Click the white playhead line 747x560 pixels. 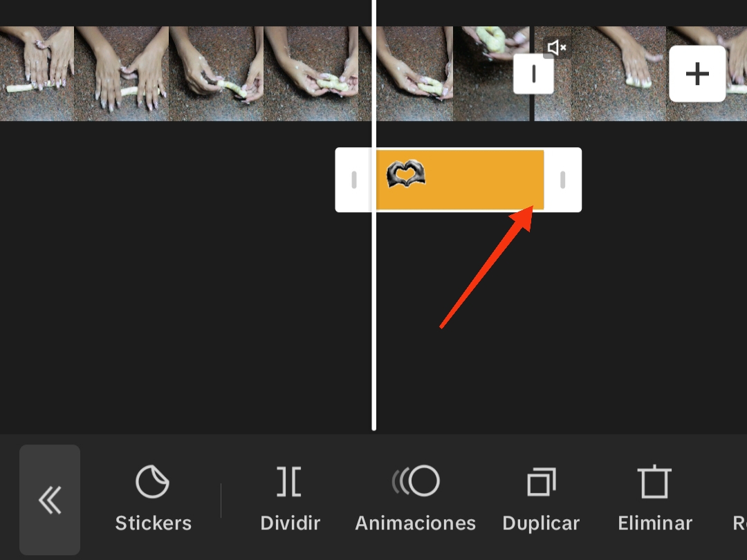point(374,215)
